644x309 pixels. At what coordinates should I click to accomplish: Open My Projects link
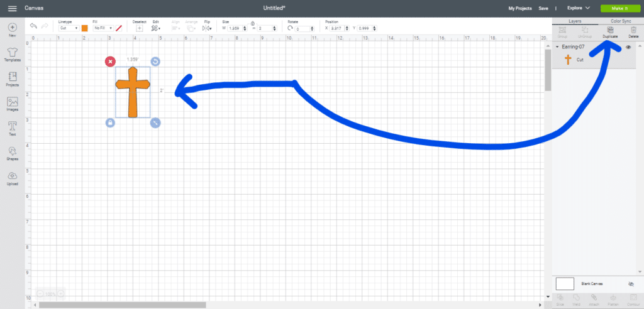coord(519,8)
